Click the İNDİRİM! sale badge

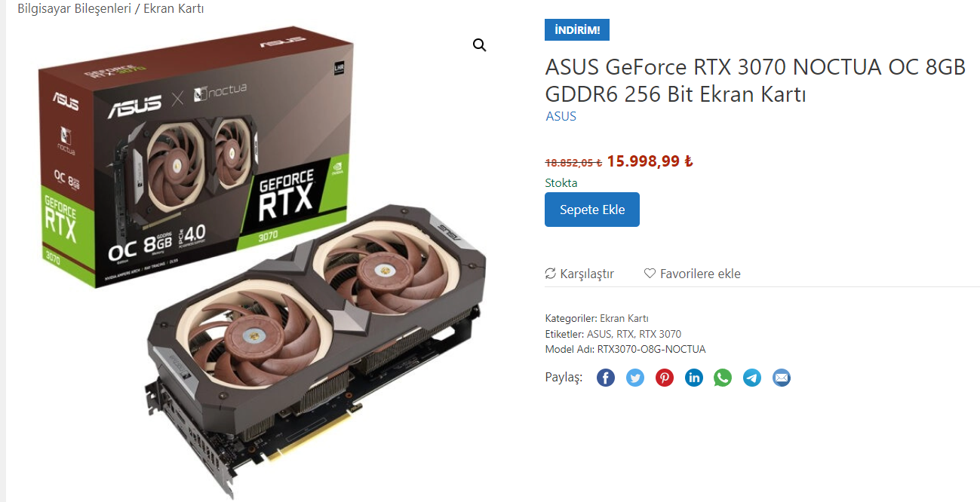pyautogui.click(x=577, y=30)
